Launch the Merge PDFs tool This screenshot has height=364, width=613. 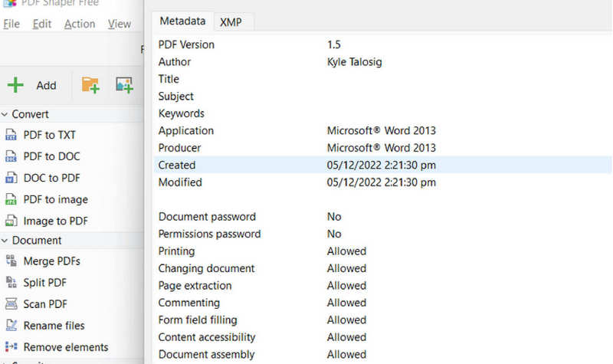tap(51, 261)
